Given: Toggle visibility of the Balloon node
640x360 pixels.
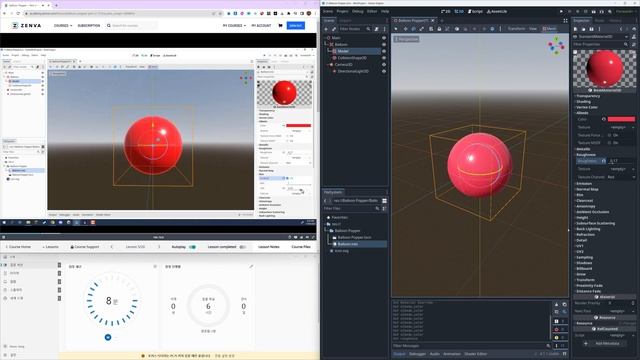Looking at the screenshot, I should pyautogui.click(x=384, y=44).
